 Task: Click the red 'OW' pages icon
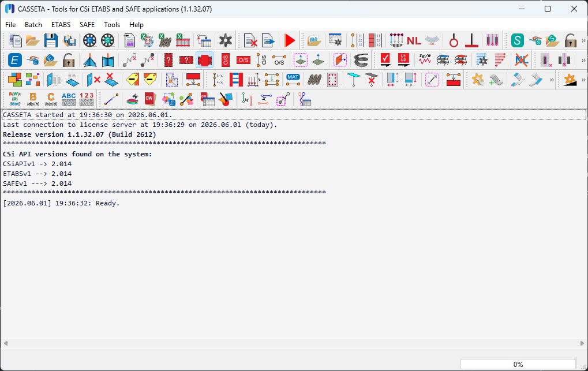[150, 99]
